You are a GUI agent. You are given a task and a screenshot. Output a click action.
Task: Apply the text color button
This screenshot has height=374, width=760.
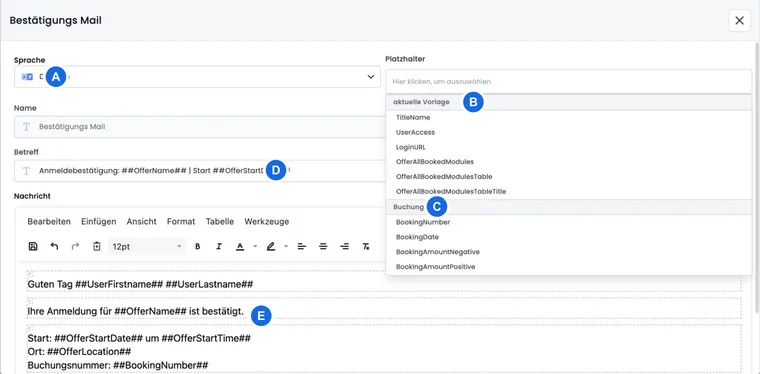click(x=240, y=247)
